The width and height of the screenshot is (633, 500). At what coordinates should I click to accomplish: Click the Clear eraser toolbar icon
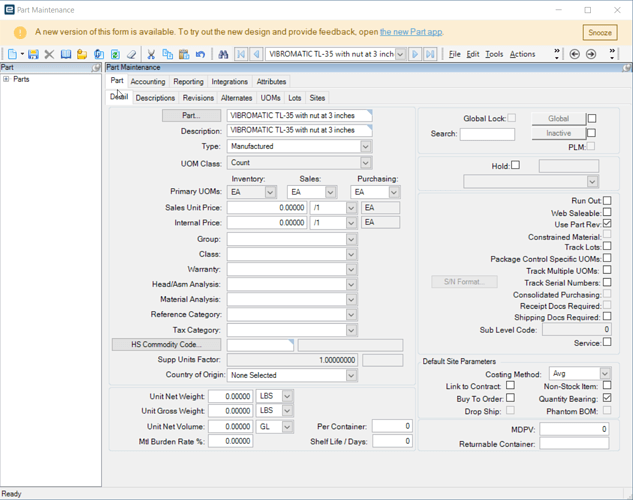[x=132, y=54]
